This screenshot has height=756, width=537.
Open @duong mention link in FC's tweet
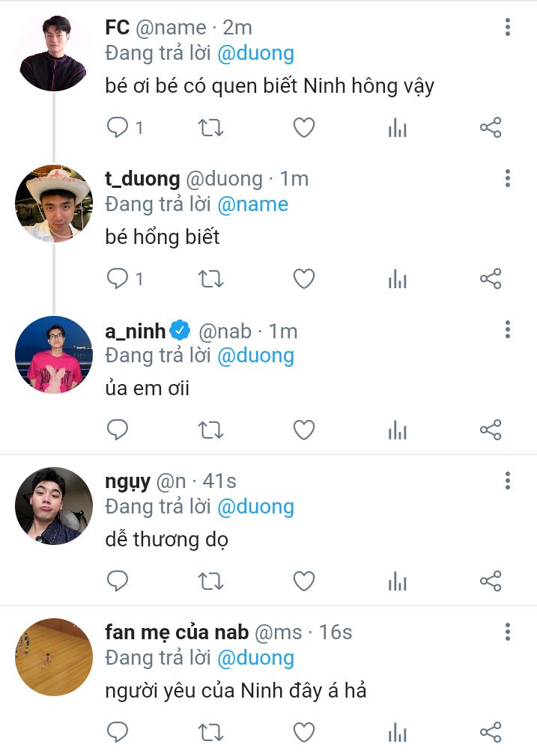[255, 53]
